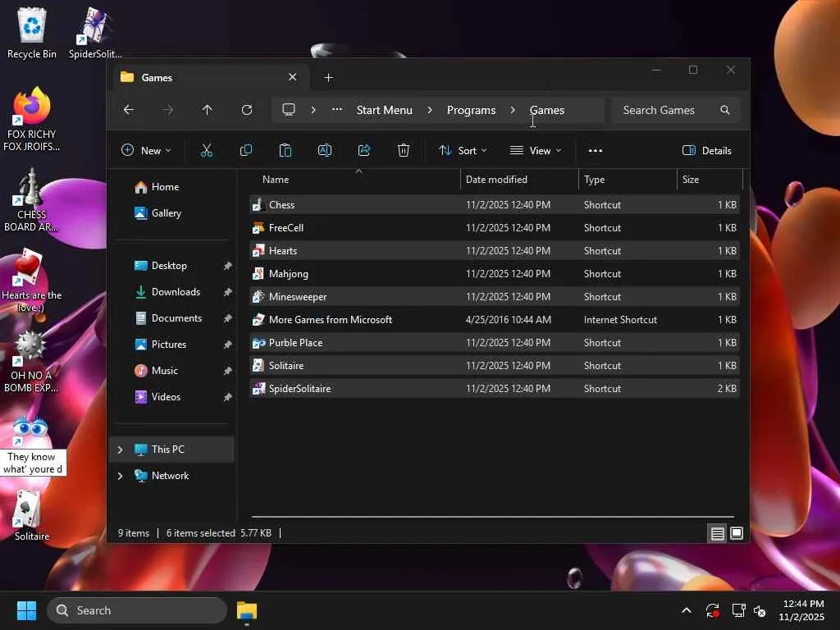Go up one folder level arrow
The height and width of the screenshot is (630, 840).
pos(207,110)
